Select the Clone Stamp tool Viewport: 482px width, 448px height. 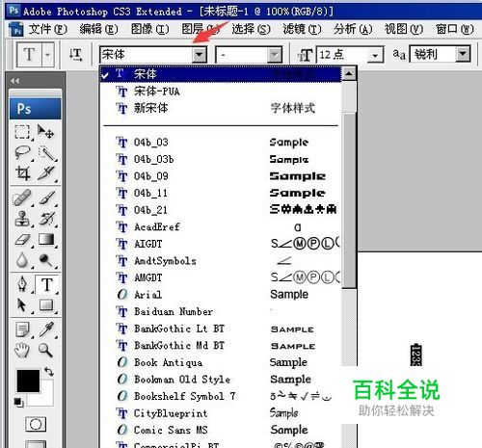click(22, 219)
